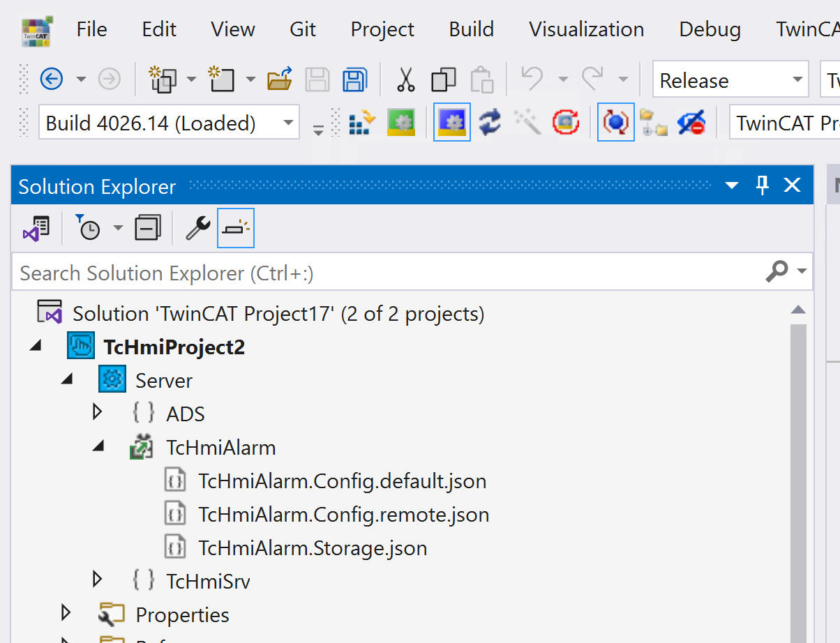Collapse the TcHmiAlarm node
Image resolution: width=840 pixels, height=643 pixels.
pos(98,446)
